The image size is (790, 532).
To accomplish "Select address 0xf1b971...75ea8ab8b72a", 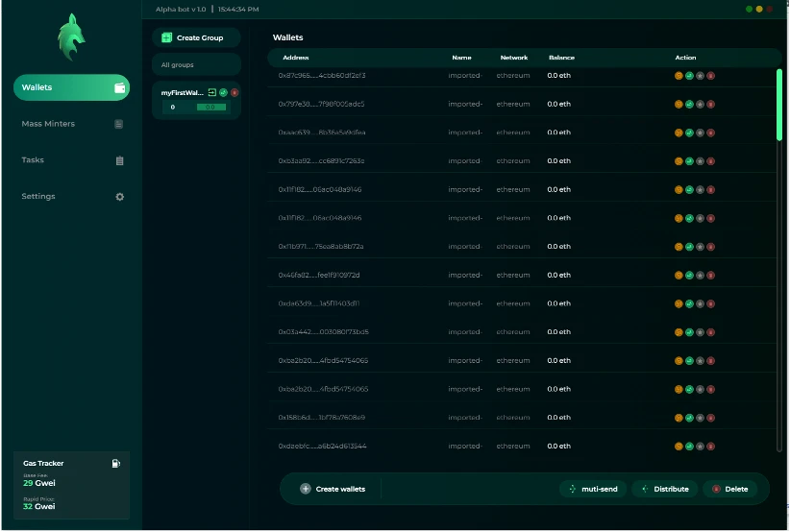I will (321, 247).
